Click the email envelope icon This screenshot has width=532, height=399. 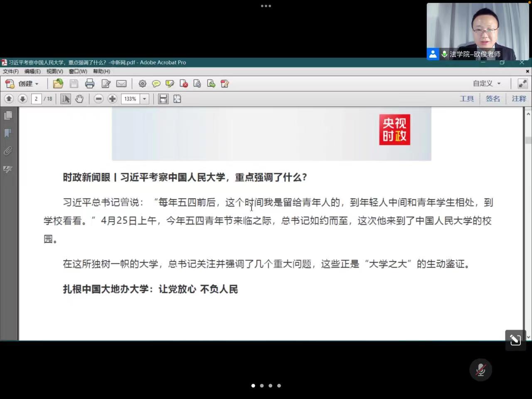[x=121, y=84]
